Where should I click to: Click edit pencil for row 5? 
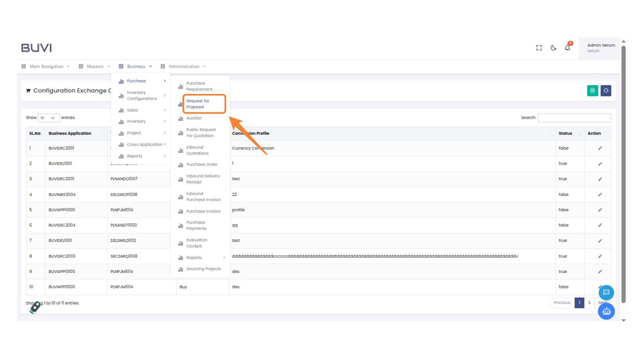coord(600,210)
